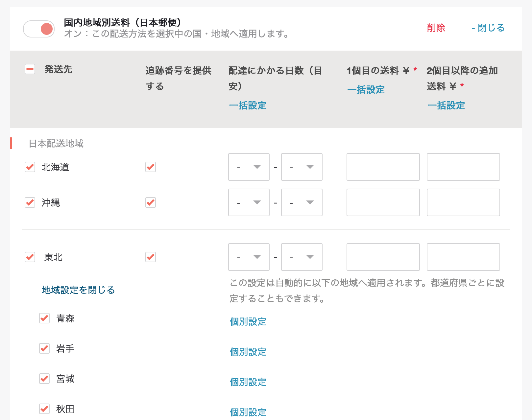Open 個別設定 for 宮城
532x420 pixels.
click(x=248, y=382)
